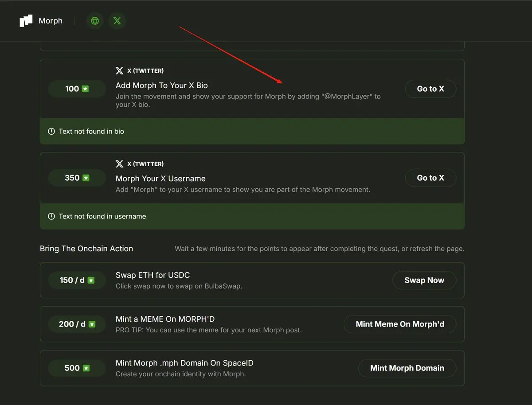Click the star icon beside 200 / d
This screenshot has width=532, height=405.
click(x=92, y=324)
